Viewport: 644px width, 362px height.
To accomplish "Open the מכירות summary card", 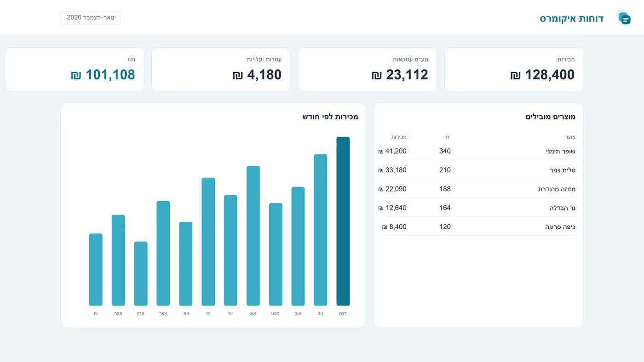I will click(514, 70).
